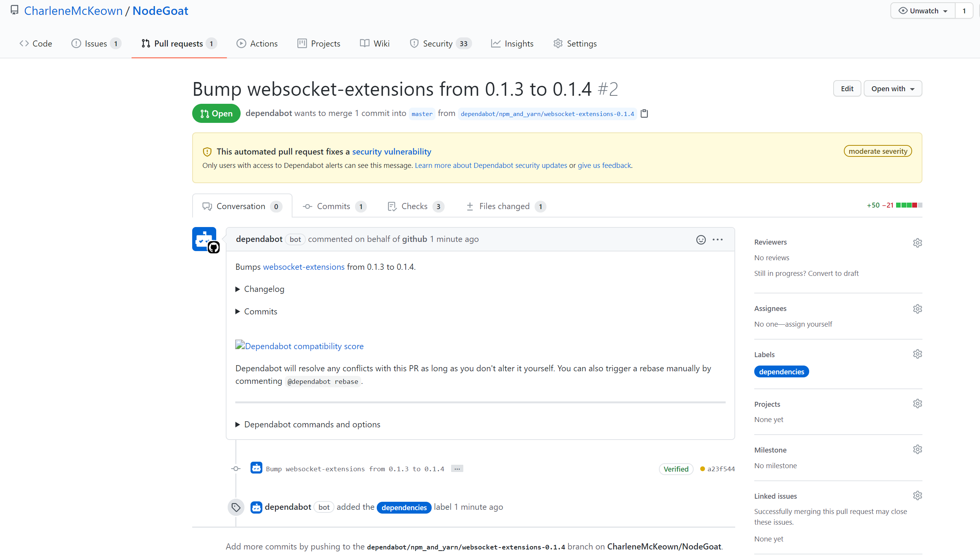
Task: Open the Wiki tab
Action: click(375, 43)
